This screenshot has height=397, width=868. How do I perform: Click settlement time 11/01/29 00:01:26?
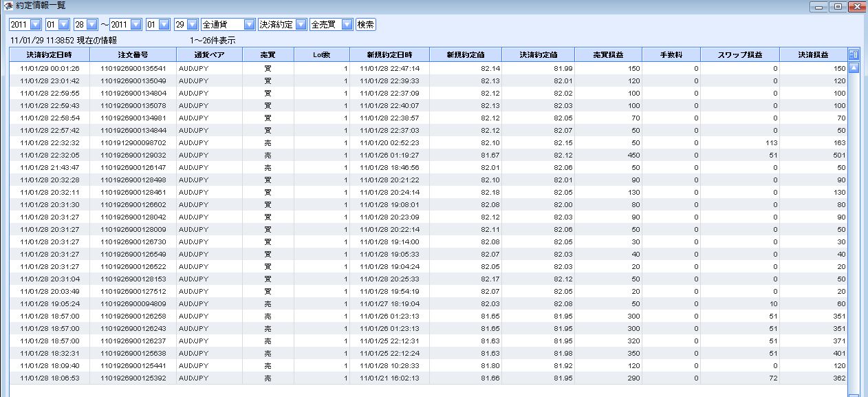point(50,68)
